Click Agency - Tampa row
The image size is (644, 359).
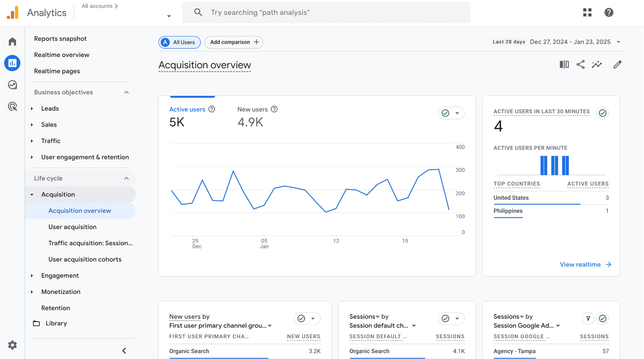551,351
